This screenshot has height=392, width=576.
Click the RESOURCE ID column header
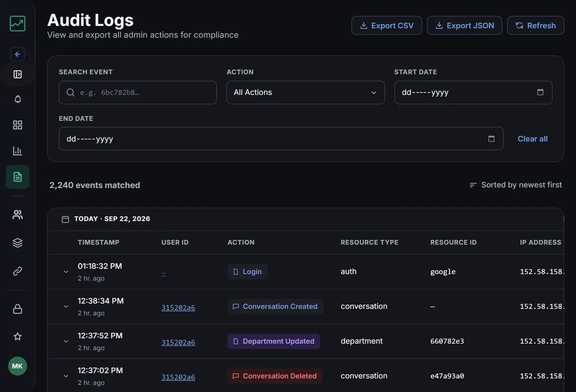[x=453, y=242]
